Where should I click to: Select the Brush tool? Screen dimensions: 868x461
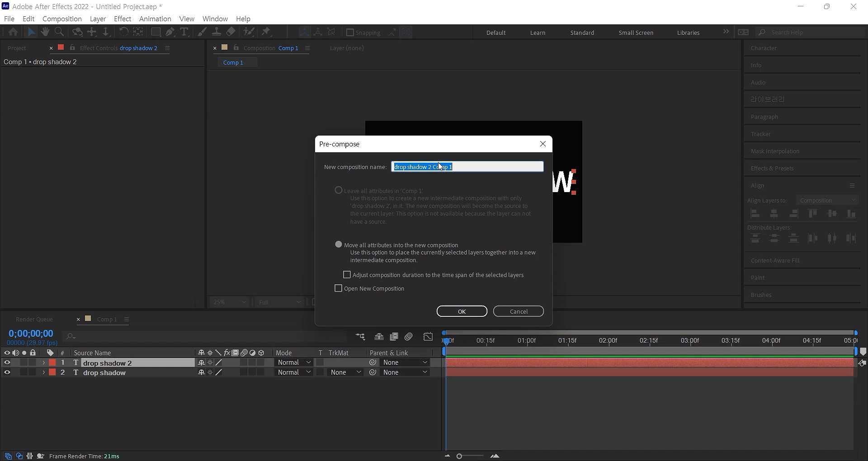[x=202, y=32]
